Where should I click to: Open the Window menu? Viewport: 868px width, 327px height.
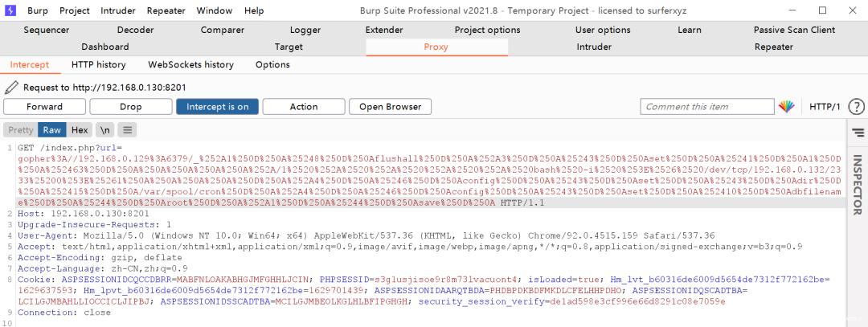[215, 10]
